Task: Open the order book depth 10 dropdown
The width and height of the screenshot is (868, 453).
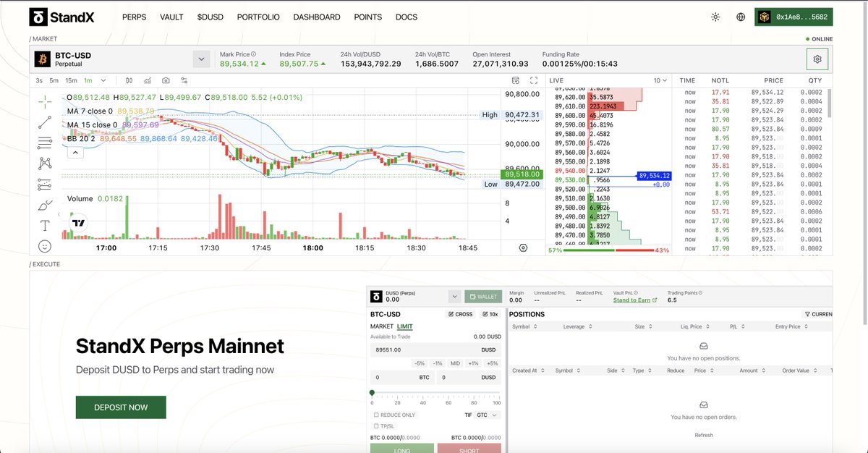Action: (660, 80)
